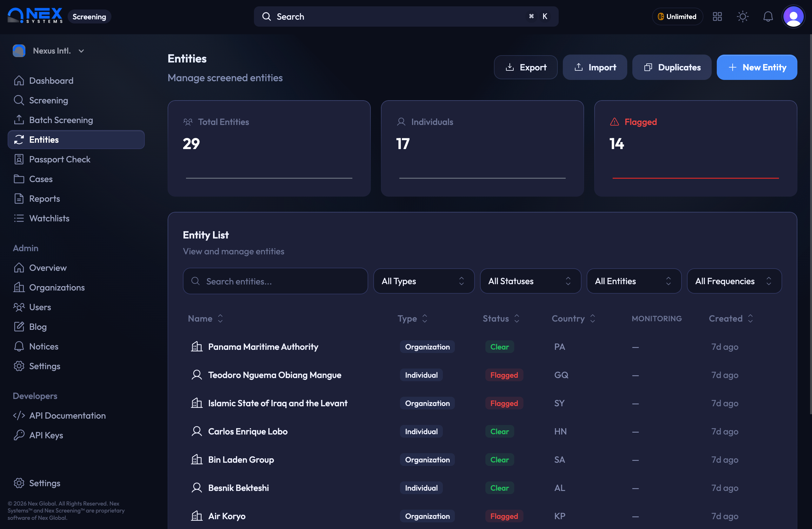812x529 pixels.
Task: Open Islamic State of Iraq and the Levant row
Action: click(x=482, y=403)
